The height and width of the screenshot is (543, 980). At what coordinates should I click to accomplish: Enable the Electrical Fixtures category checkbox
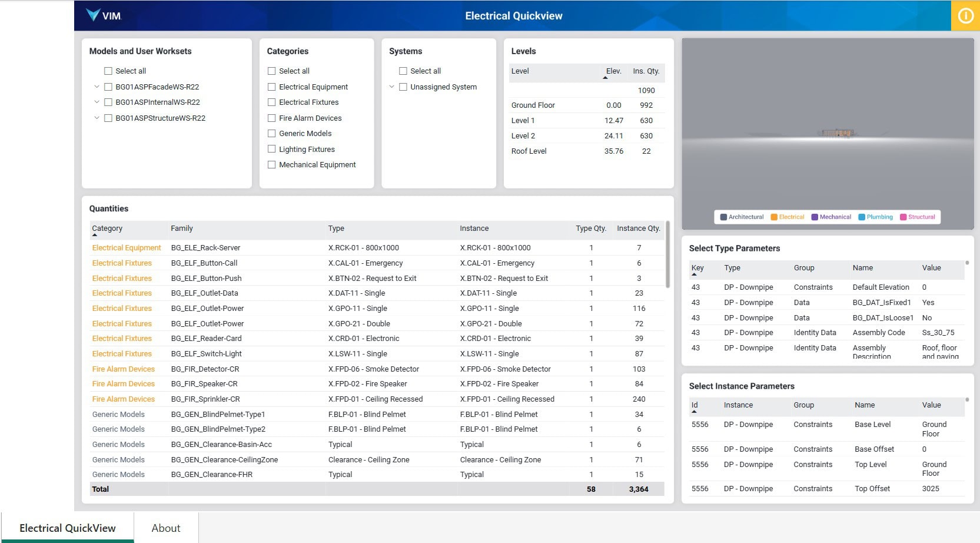(x=272, y=102)
